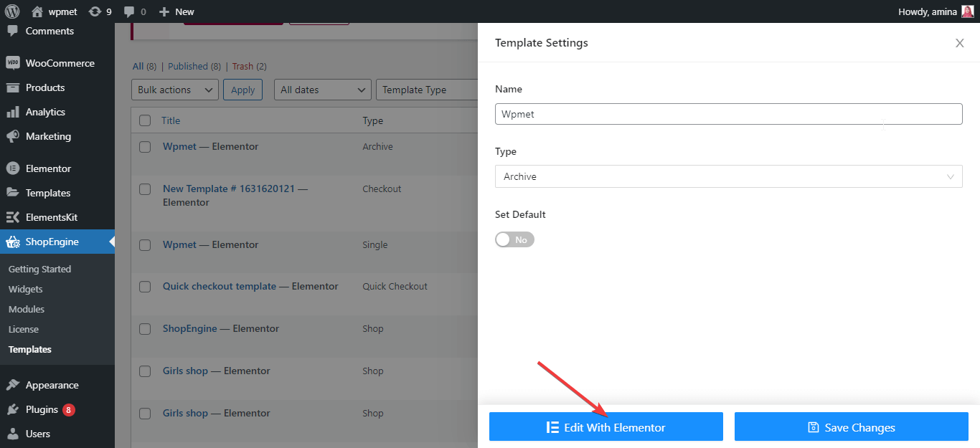The image size is (980, 448).
Task: Open the Templates submenu under ShopEngine
Action: (x=30, y=349)
